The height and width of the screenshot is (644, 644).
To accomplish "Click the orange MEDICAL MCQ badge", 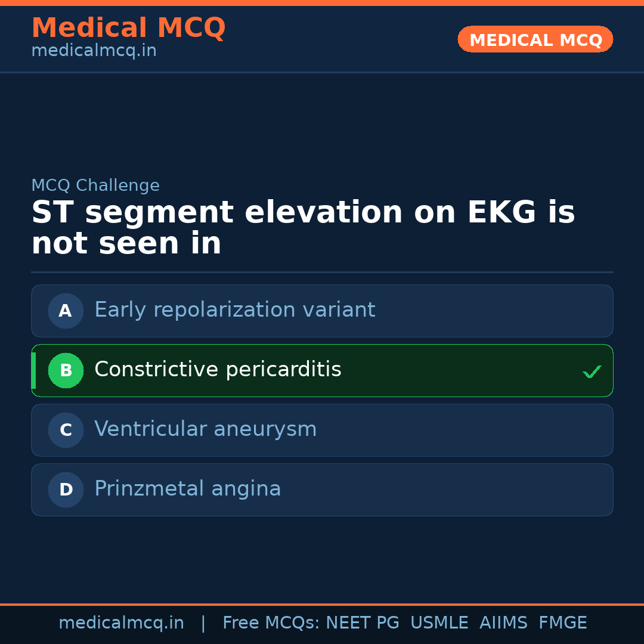I will (x=535, y=40).
